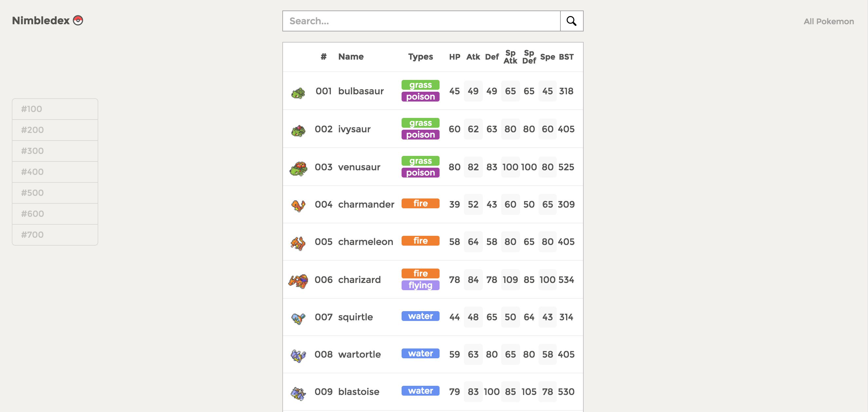Click the poison badge under venusaur
This screenshot has height=412, width=868.
pyautogui.click(x=420, y=173)
